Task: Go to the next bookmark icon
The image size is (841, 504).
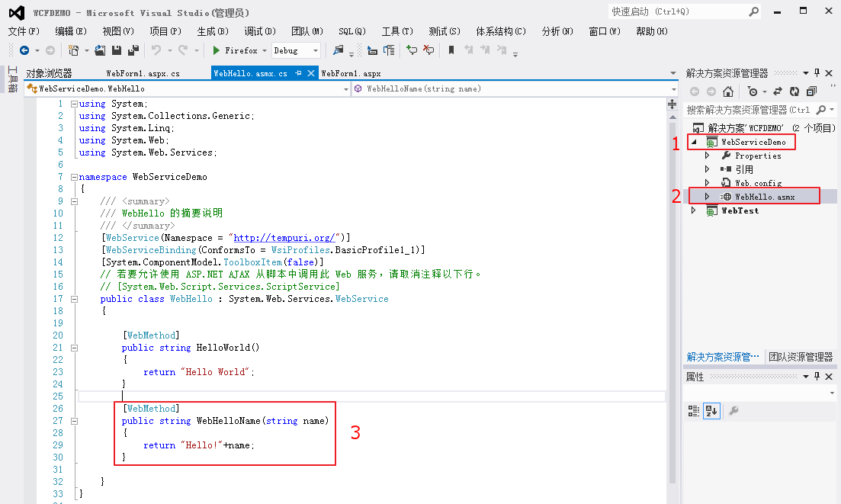Action: tap(486, 50)
